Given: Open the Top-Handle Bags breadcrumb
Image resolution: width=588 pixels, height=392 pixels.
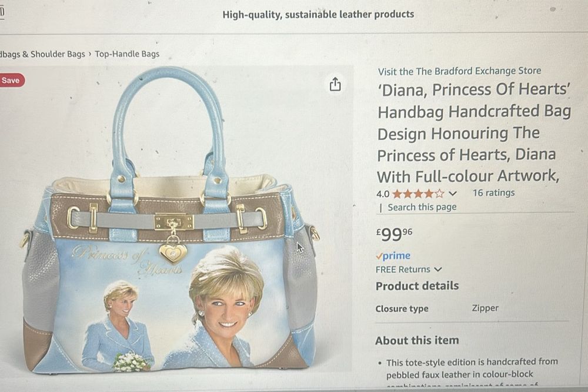Looking at the screenshot, I should click(x=127, y=54).
